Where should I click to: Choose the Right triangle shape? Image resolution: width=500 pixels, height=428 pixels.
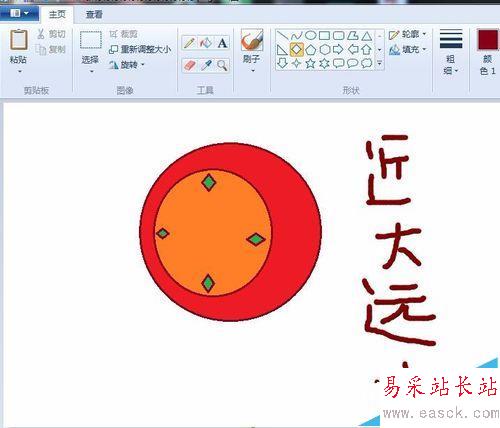(x=282, y=50)
